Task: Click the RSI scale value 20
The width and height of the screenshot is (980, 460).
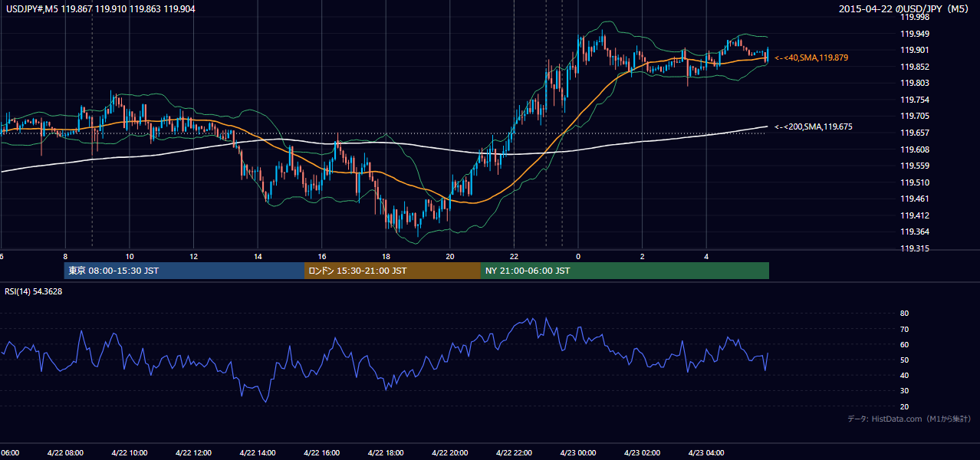Action: click(904, 406)
